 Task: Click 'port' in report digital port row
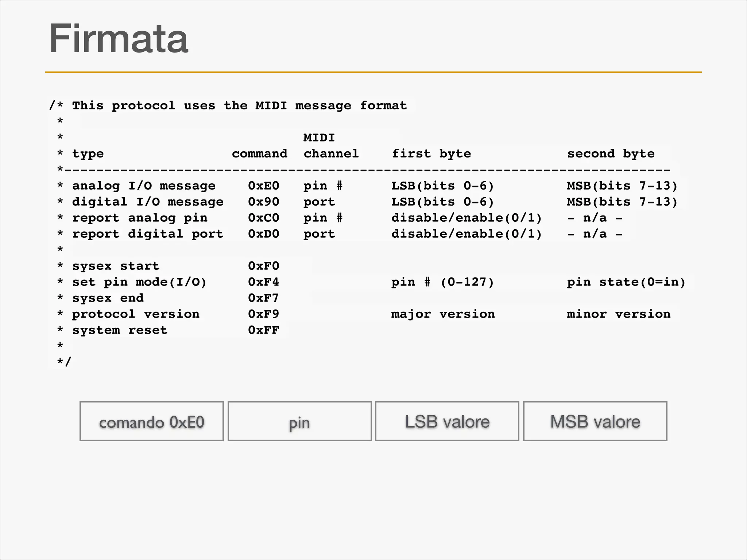tap(319, 234)
